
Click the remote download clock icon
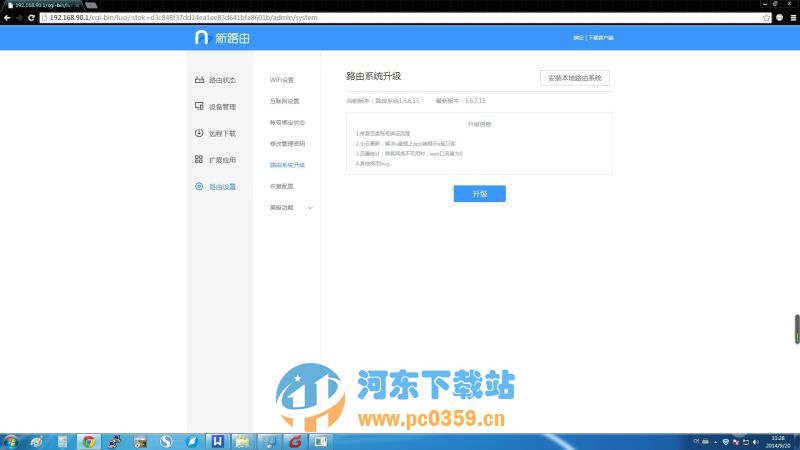click(x=199, y=133)
